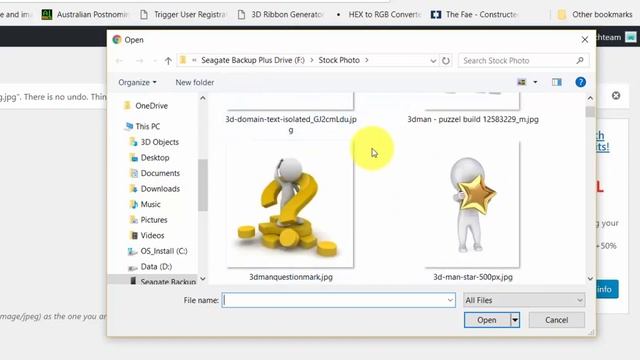Open 3D Ribbon Generator bookmark in browser
The height and width of the screenshot is (360, 640).
[x=280, y=14]
